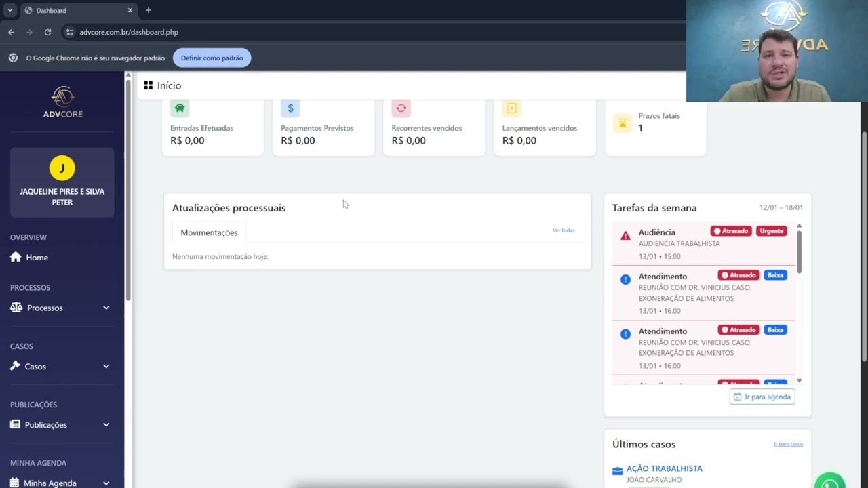Click the 13/01 • 15:00 task time
Screen dimensions: 868x488
pos(659,256)
